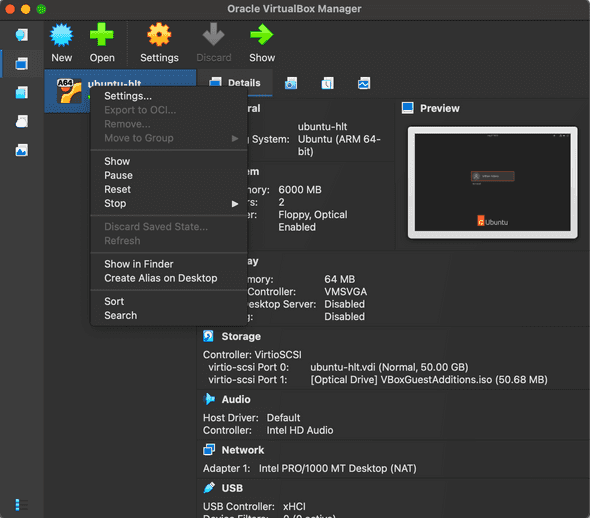
Task: Select the Machines tool in left sidebar
Action: tap(22, 64)
